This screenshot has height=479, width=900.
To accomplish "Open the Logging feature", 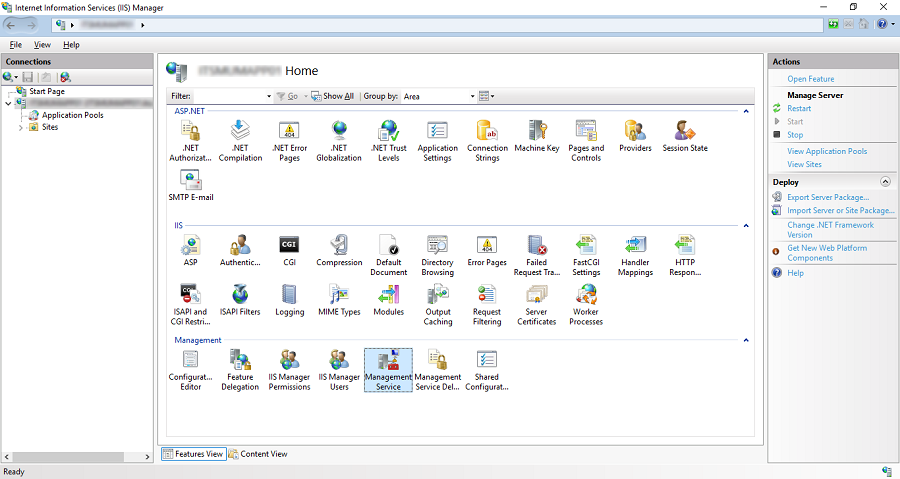I will [x=289, y=300].
